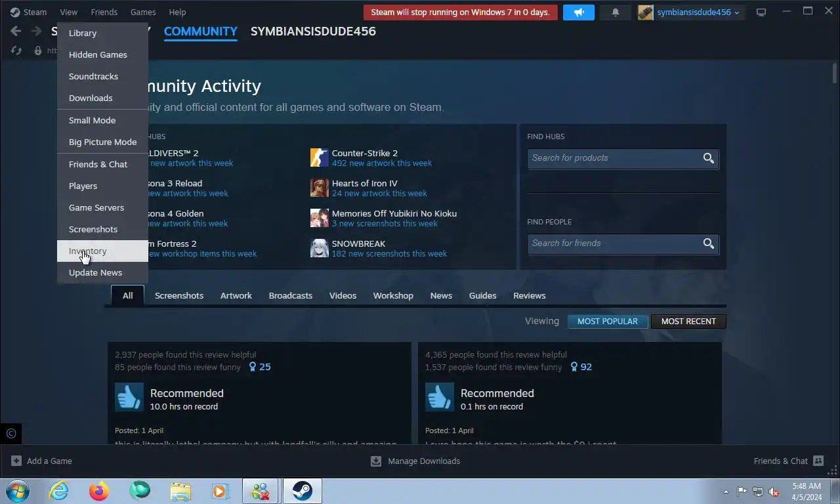The width and height of the screenshot is (840, 504).
Task: Select Downloads in the View menu
Action: point(102,98)
